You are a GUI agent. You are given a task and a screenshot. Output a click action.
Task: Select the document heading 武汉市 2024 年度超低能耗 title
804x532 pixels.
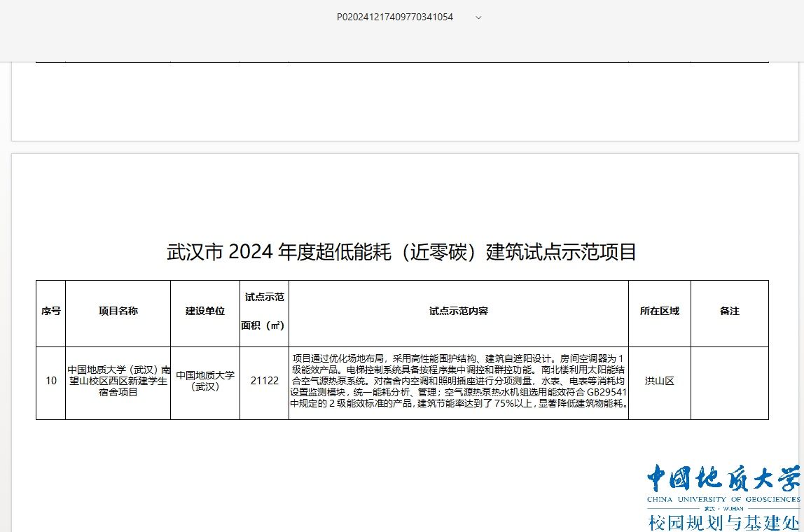click(402, 253)
